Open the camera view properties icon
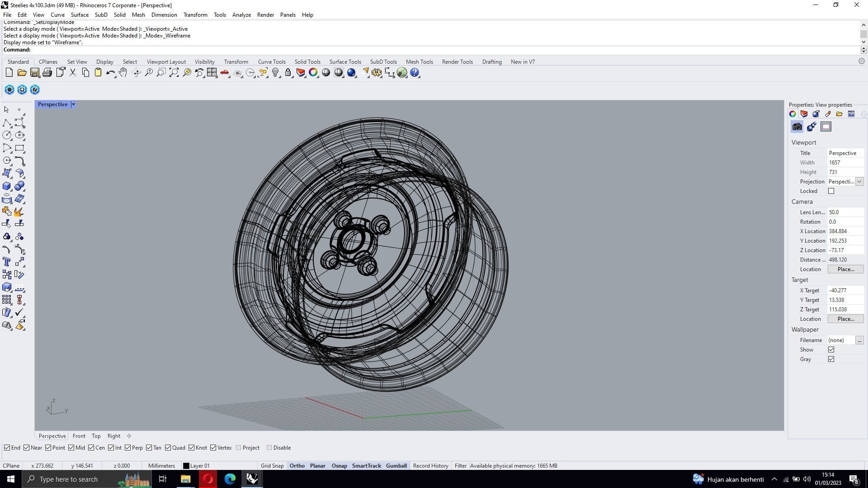 pyautogui.click(x=797, y=127)
